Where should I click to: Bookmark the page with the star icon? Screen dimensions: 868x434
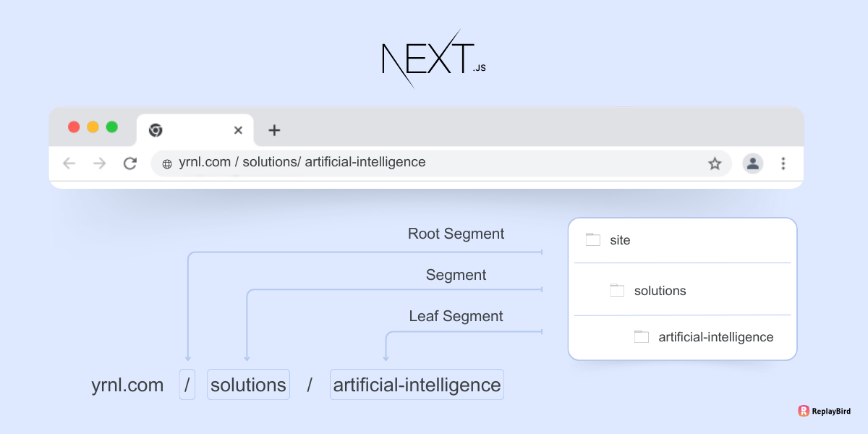(x=715, y=163)
